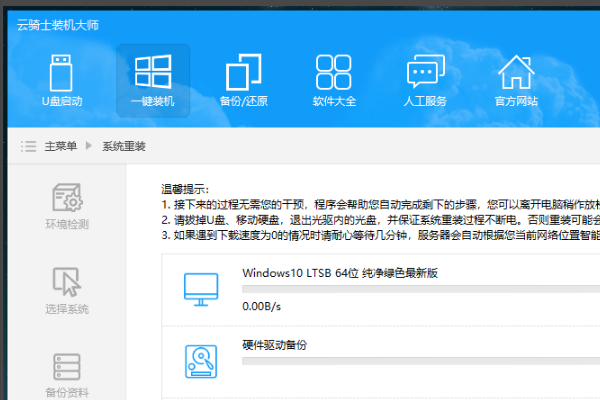The height and width of the screenshot is (400, 600).
Task: Open the 软件大全 software collection
Action: (x=334, y=80)
